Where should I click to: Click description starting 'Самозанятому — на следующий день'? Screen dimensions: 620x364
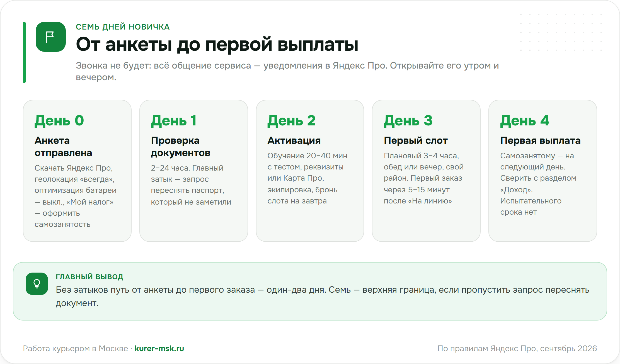538,184
